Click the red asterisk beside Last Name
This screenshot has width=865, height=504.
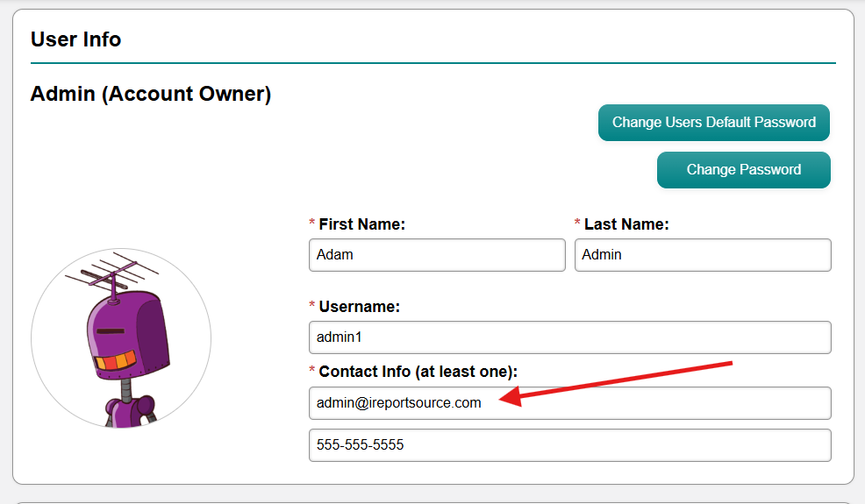[x=577, y=223]
